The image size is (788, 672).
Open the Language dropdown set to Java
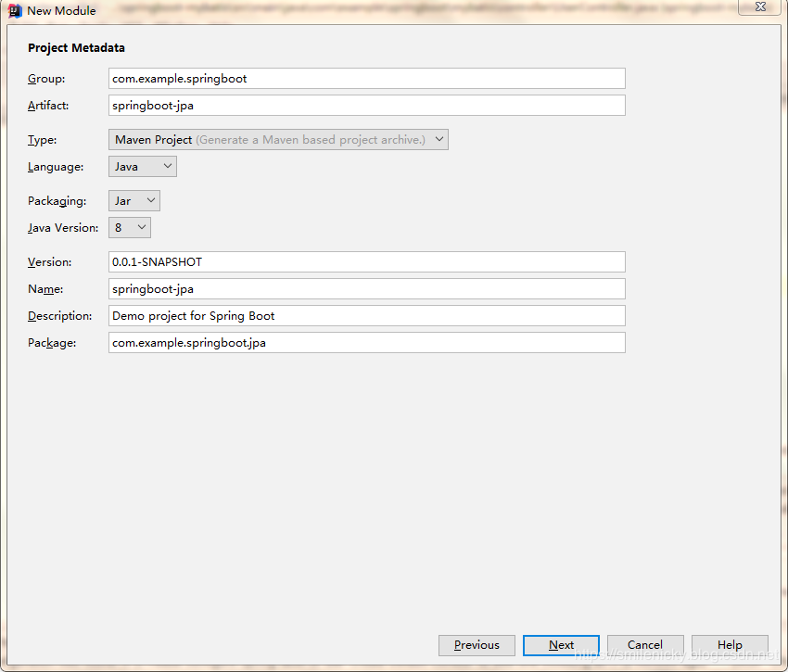(143, 167)
